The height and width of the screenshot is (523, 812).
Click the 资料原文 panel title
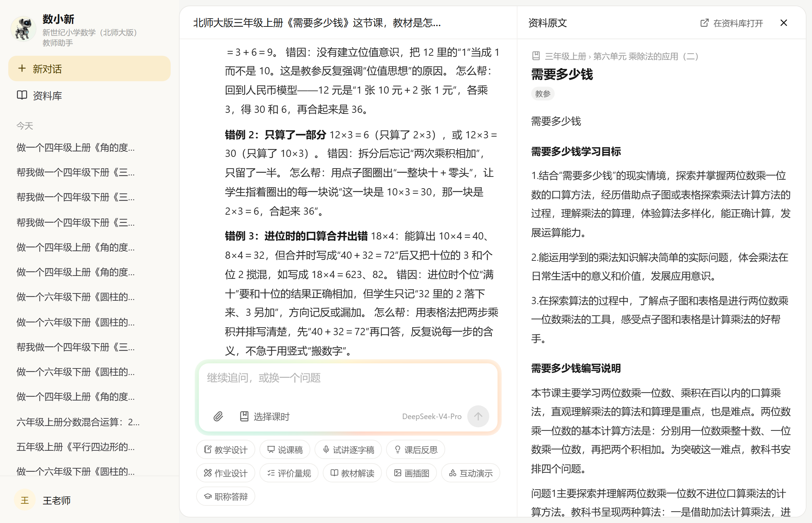pos(547,23)
